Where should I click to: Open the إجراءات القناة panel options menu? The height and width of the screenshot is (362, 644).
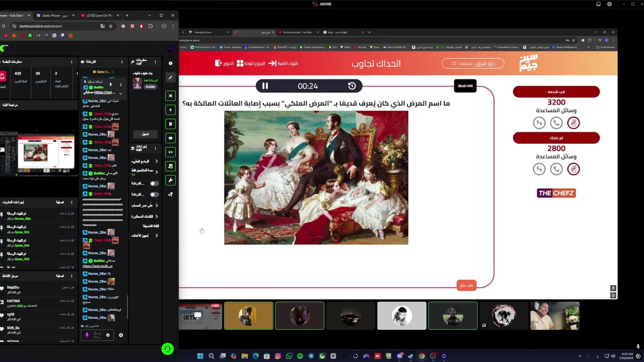point(155,148)
